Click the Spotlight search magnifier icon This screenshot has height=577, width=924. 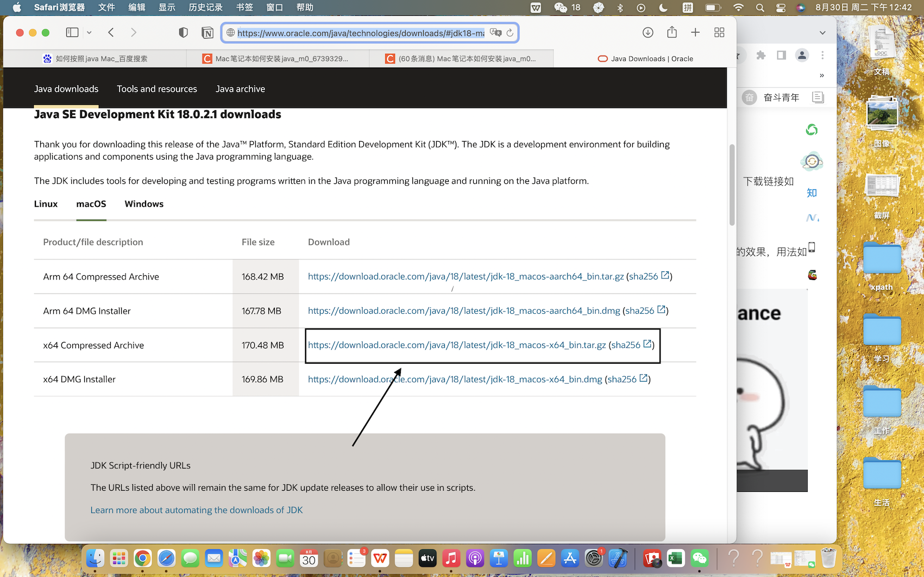coord(760,8)
